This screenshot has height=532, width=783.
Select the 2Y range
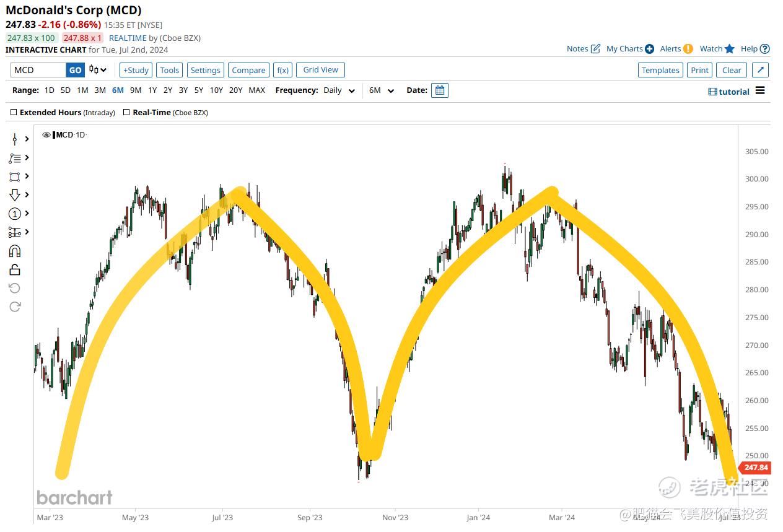click(168, 90)
